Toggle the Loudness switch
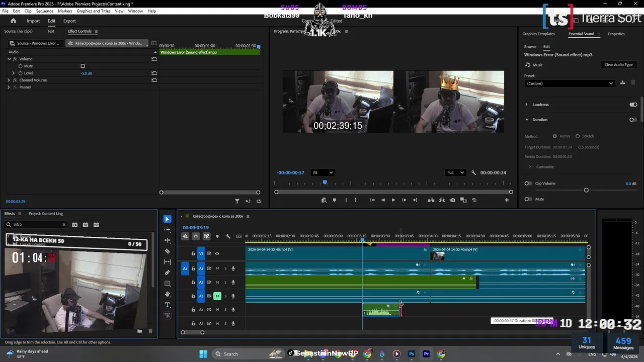Screen dimensions: 644x362 click(633, 105)
